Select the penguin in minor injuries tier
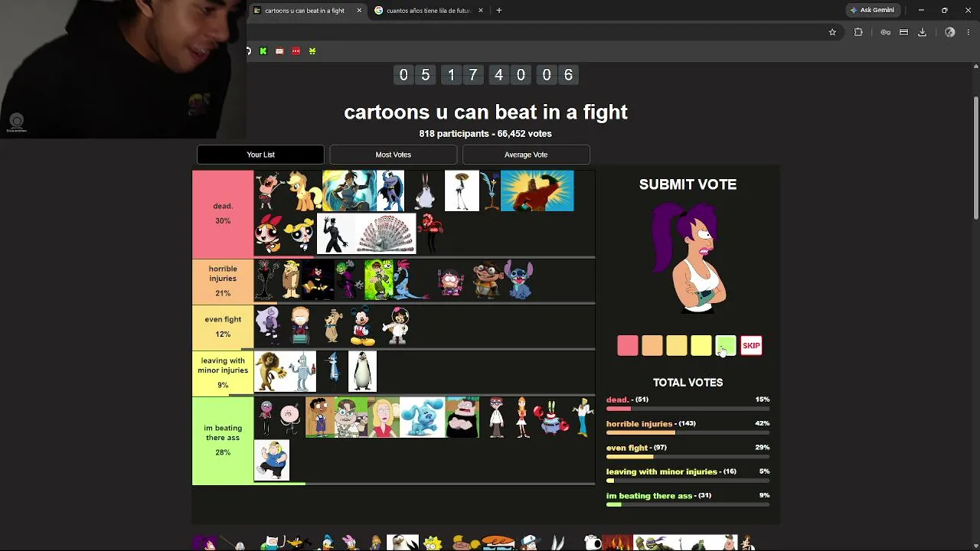Screen dimensions: 980x551 point(362,371)
